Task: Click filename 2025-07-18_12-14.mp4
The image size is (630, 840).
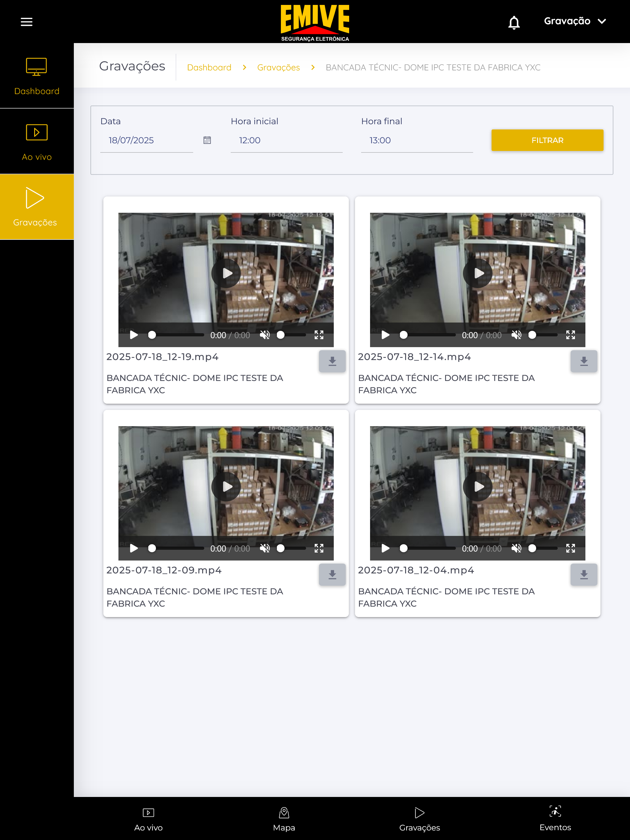Action: pyautogui.click(x=414, y=357)
